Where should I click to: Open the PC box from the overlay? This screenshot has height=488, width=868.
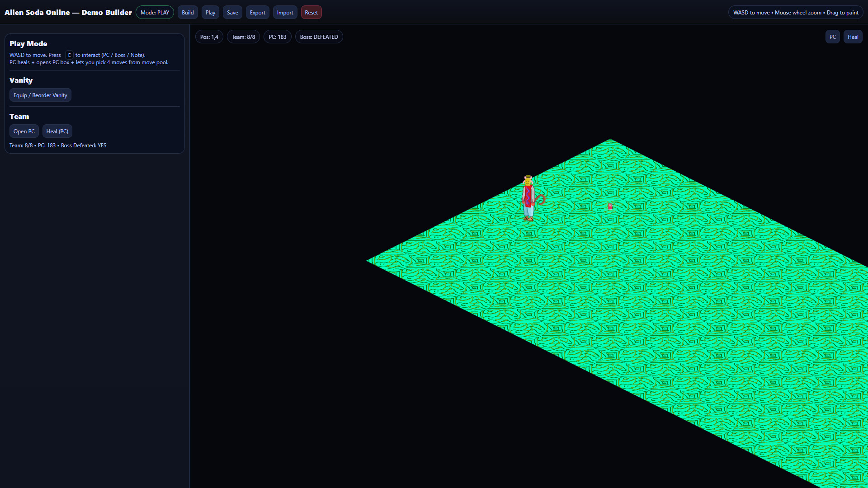click(x=832, y=37)
